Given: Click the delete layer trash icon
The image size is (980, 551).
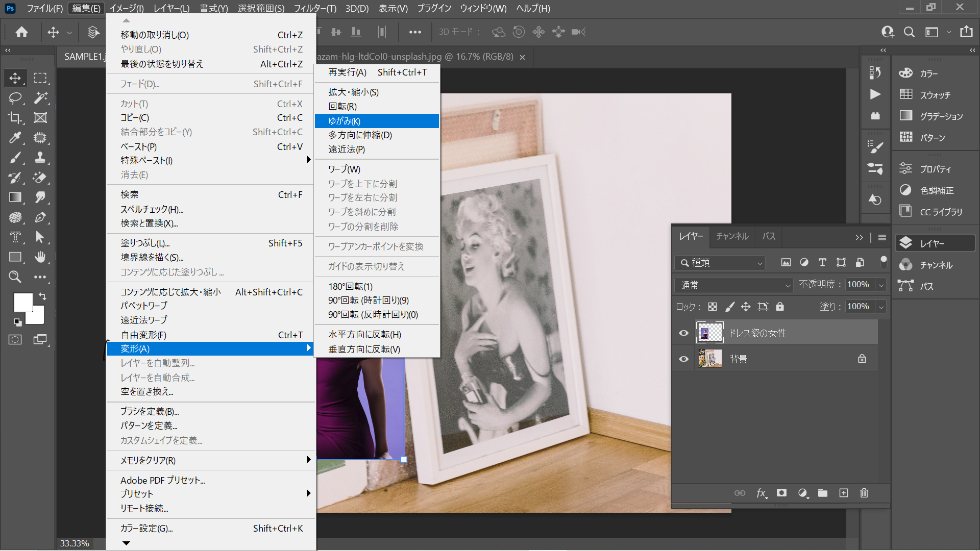Looking at the screenshot, I should click(864, 493).
